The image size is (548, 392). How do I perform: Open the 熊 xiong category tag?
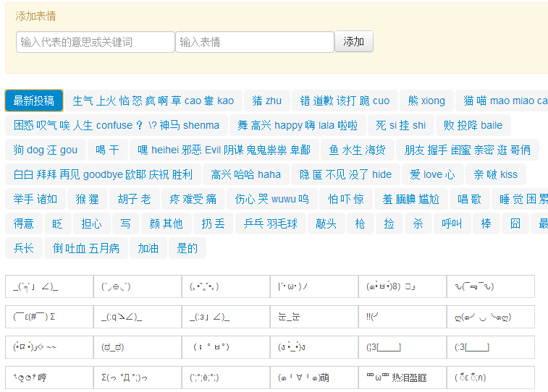[426, 101]
